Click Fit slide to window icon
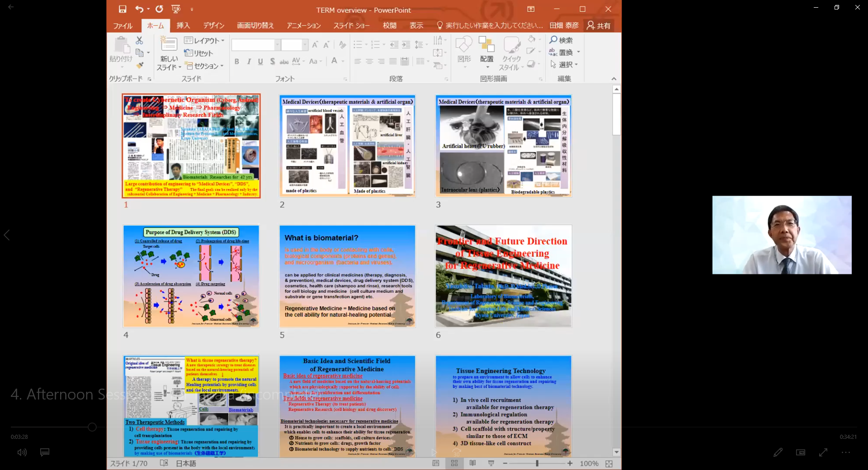This screenshot has height=470, width=868. (x=609, y=463)
